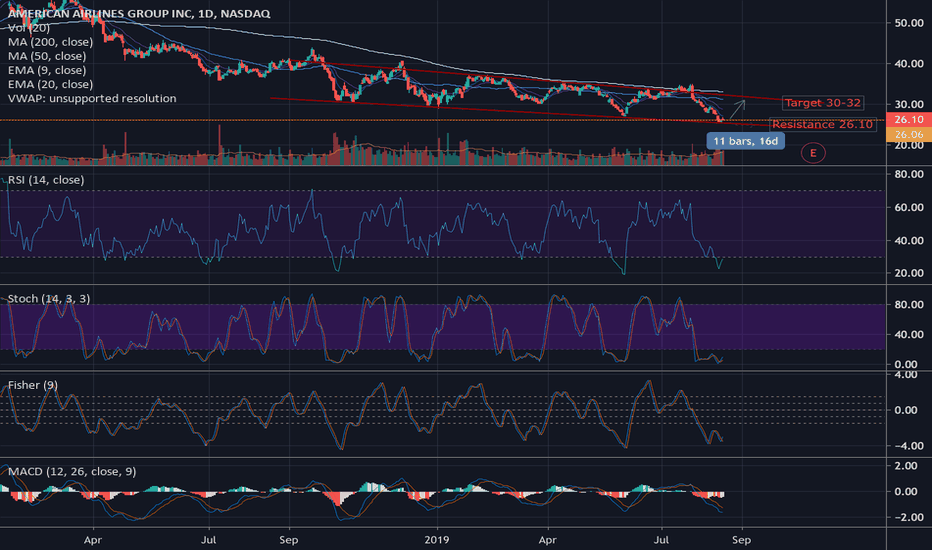Select 'MACD (12, 26, close, 9)' pane label
The image size is (932, 550).
(72, 472)
